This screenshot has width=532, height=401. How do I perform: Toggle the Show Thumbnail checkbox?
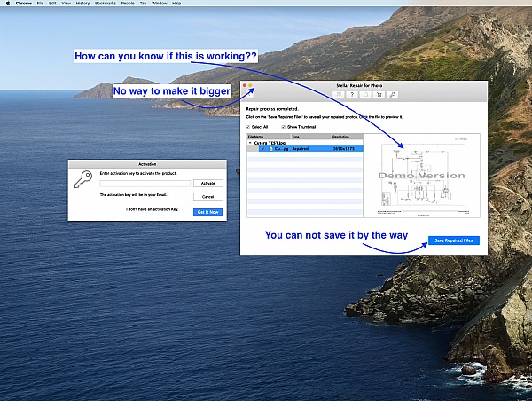coord(284,127)
